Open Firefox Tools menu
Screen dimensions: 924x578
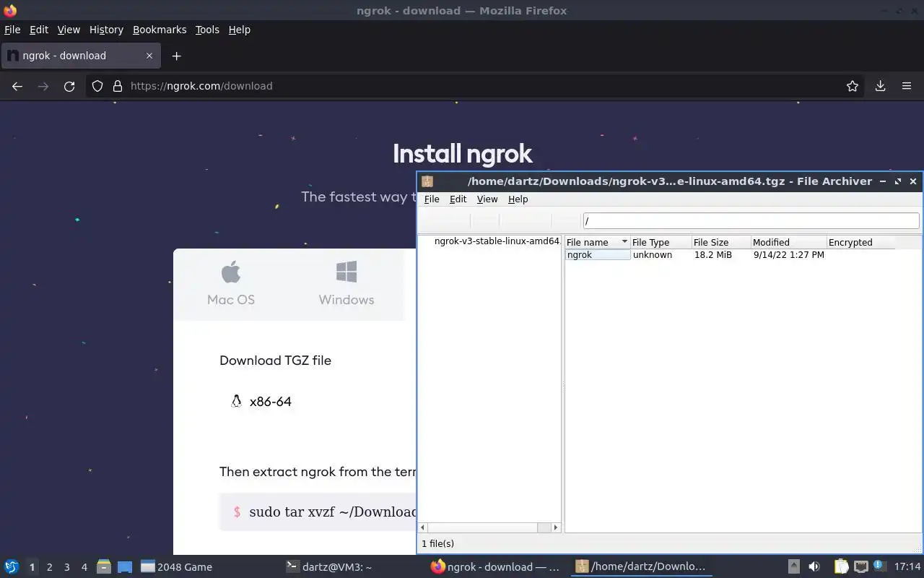[x=207, y=30]
